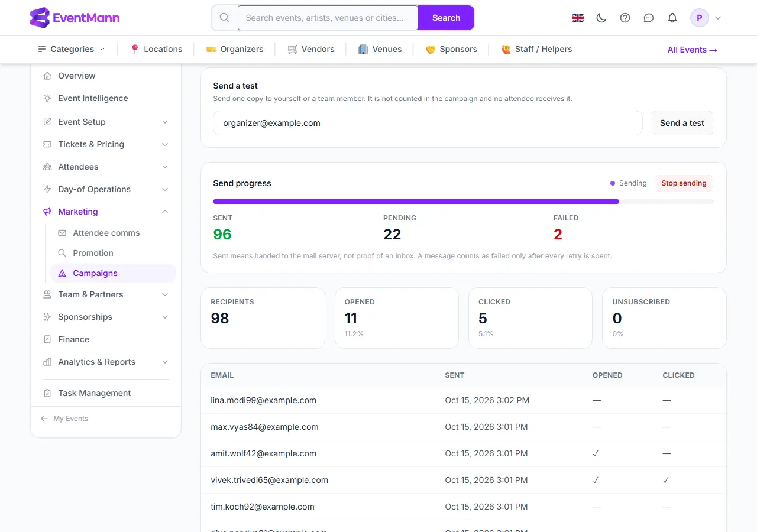Expand the Analytics & Reports chevron
This screenshot has height=532, width=757.
[165, 362]
